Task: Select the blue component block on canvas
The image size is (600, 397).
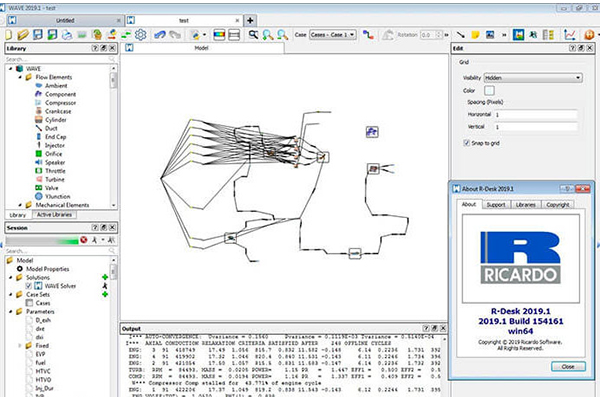Action: (x=372, y=132)
